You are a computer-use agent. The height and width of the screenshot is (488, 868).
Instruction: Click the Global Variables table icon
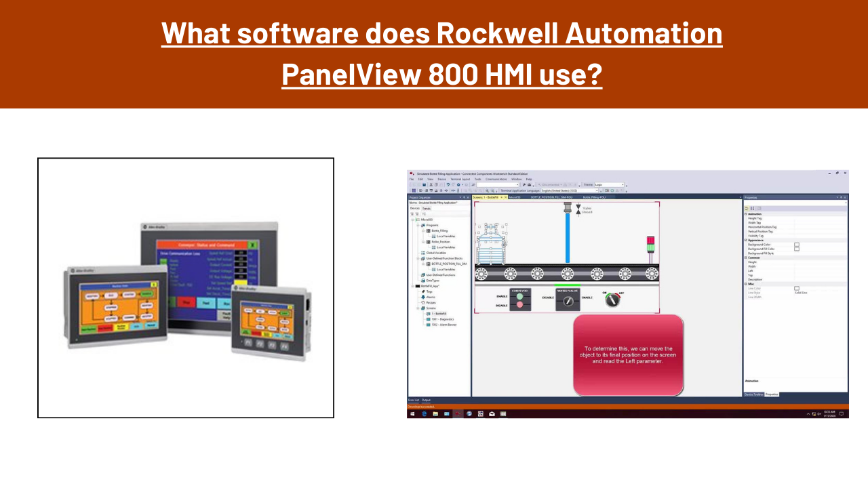click(423, 253)
